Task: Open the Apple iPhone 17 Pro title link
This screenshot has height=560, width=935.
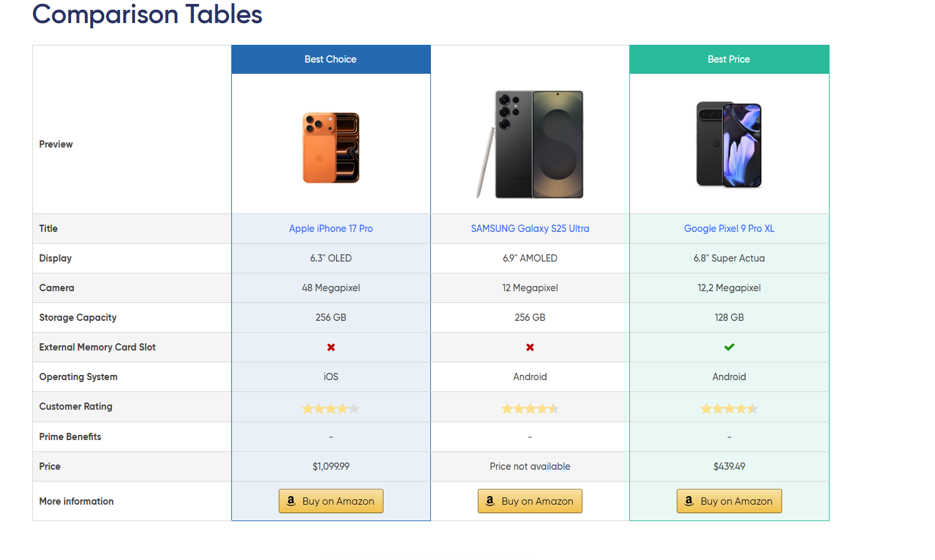Action: tap(331, 229)
